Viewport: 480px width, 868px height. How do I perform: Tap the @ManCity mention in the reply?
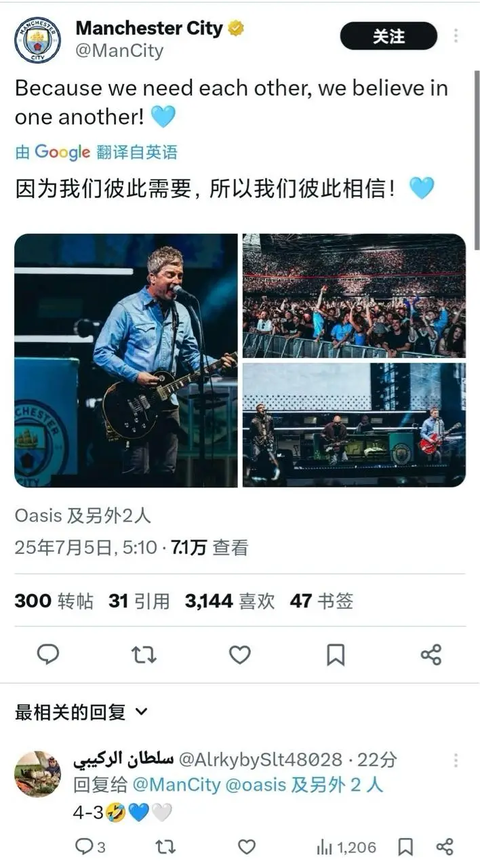click(176, 785)
